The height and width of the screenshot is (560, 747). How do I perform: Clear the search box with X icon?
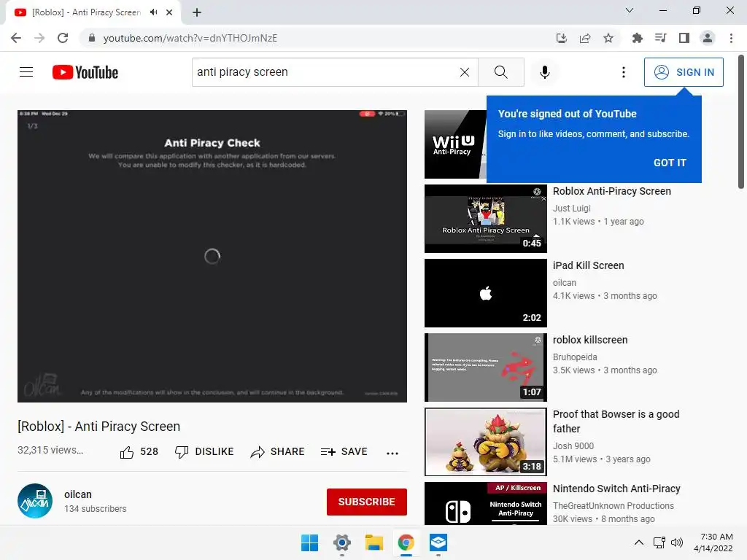(x=465, y=72)
